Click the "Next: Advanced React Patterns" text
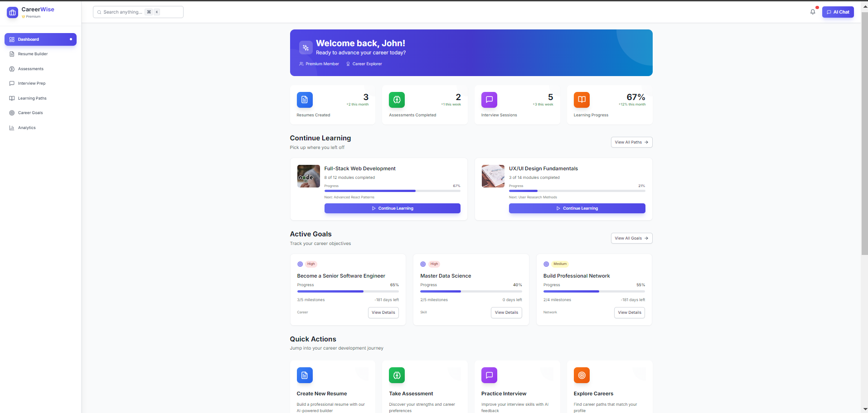The width and height of the screenshot is (868, 413). (x=349, y=197)
